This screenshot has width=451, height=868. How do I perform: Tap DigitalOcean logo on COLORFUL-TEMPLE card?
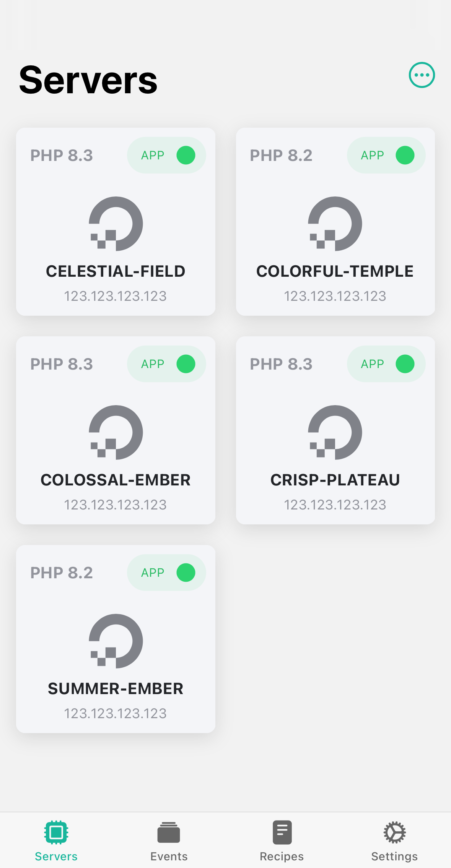[x=335, y=224]
